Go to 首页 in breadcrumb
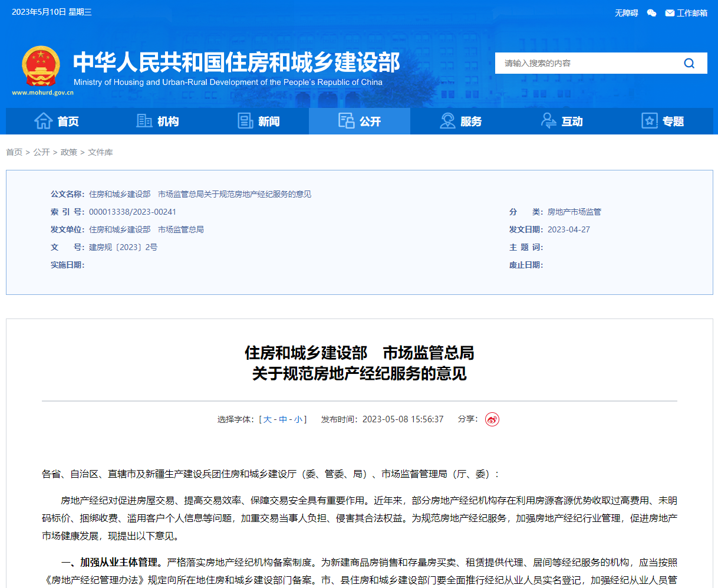The height and width of the screenshot is (588, 718). tap(14, 152)
